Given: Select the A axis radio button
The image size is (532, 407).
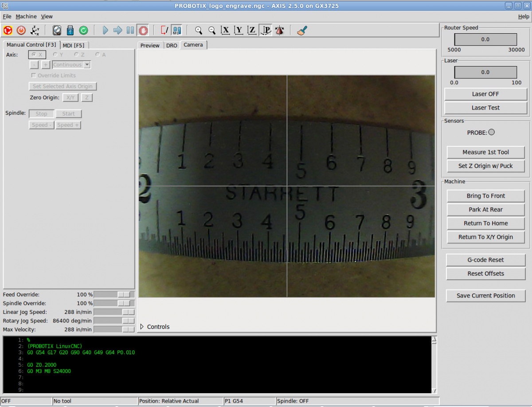Looking at the screenshot, I should [98, 54].
